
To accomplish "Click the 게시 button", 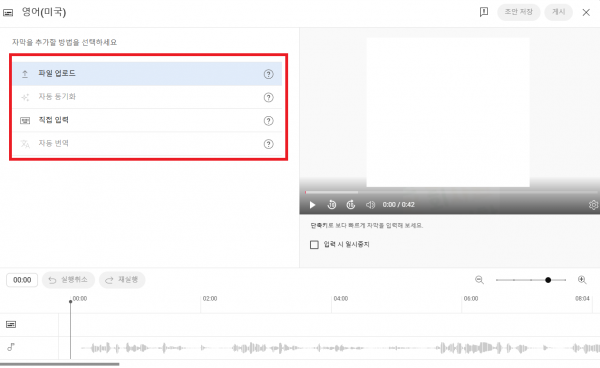I will pyautogui.click(x=558, y=12).
